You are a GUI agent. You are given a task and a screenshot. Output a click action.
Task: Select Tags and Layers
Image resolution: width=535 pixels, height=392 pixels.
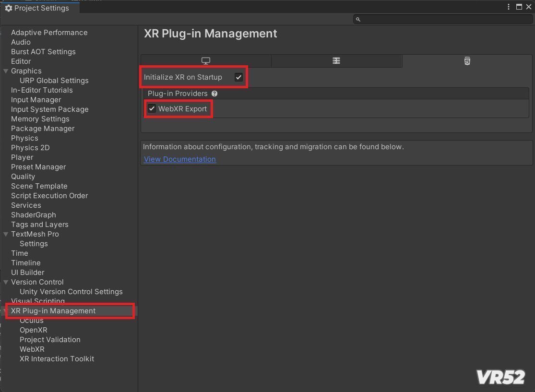pyautogui.click(x=39, y=225)
